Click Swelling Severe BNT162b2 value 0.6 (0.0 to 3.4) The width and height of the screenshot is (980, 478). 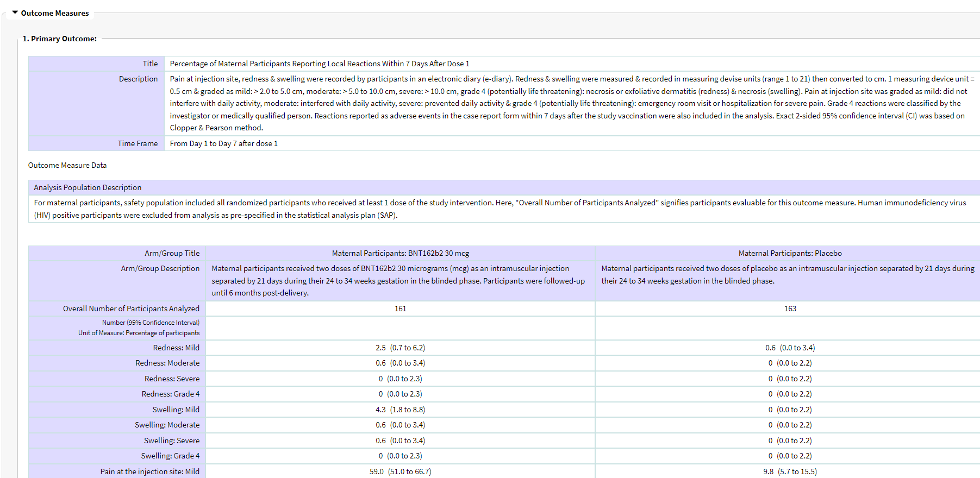401,441
